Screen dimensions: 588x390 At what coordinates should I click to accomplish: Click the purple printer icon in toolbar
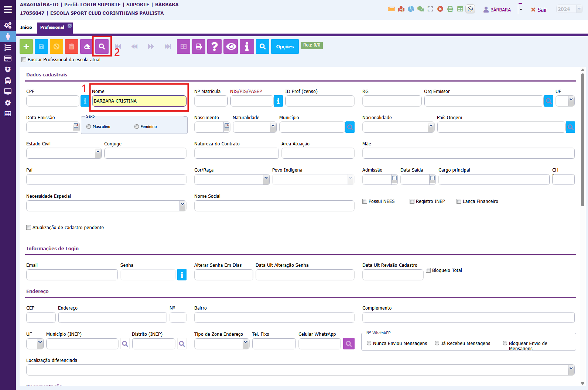(x=199, y=46)
